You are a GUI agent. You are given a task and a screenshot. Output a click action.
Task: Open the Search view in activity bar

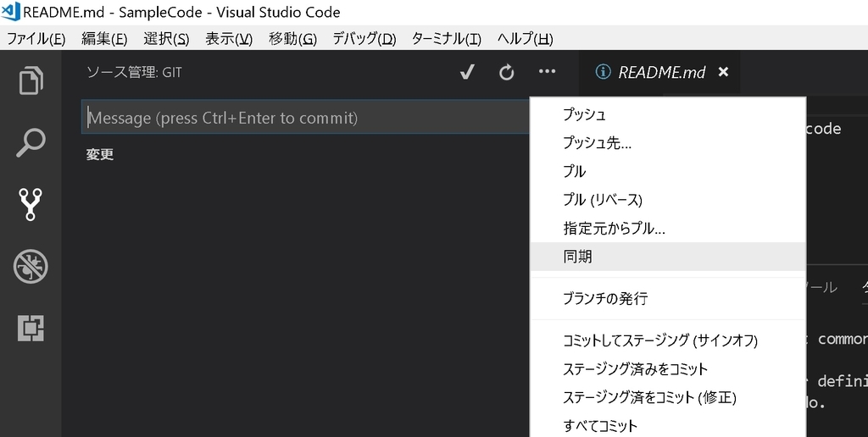click(x=31, y=143)
